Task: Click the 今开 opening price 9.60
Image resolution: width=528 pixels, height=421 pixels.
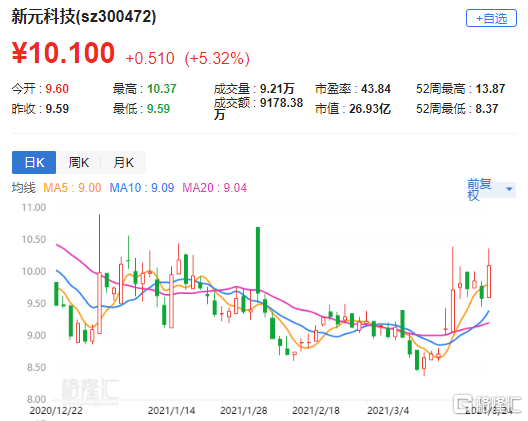Action: tap(57, 89)
